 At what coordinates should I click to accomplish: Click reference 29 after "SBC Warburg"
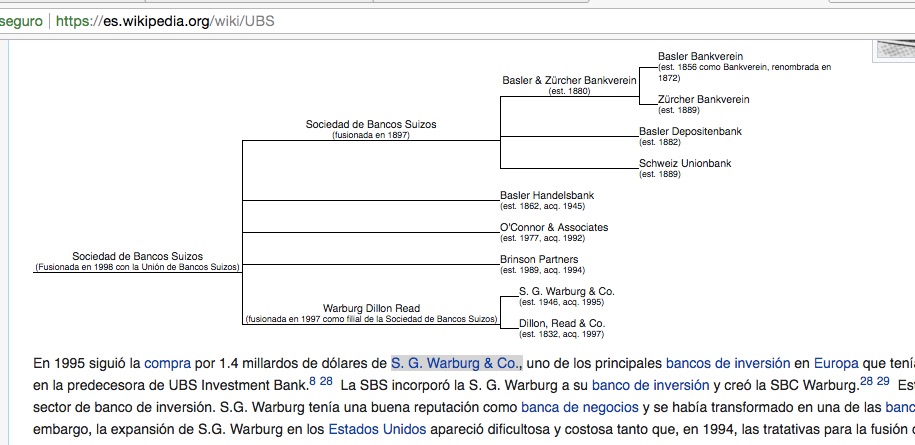[x=883, y=381]
